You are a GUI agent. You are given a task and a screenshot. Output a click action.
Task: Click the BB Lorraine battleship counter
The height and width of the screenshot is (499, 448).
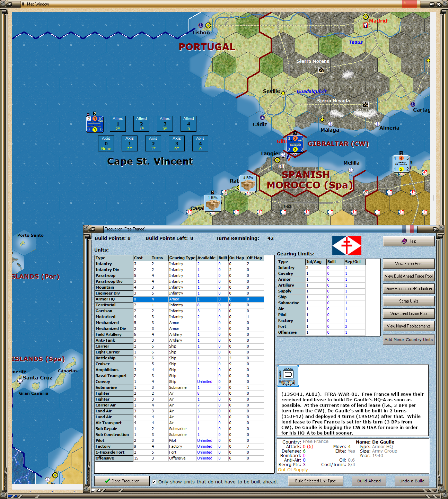click(x=401, y=164)
